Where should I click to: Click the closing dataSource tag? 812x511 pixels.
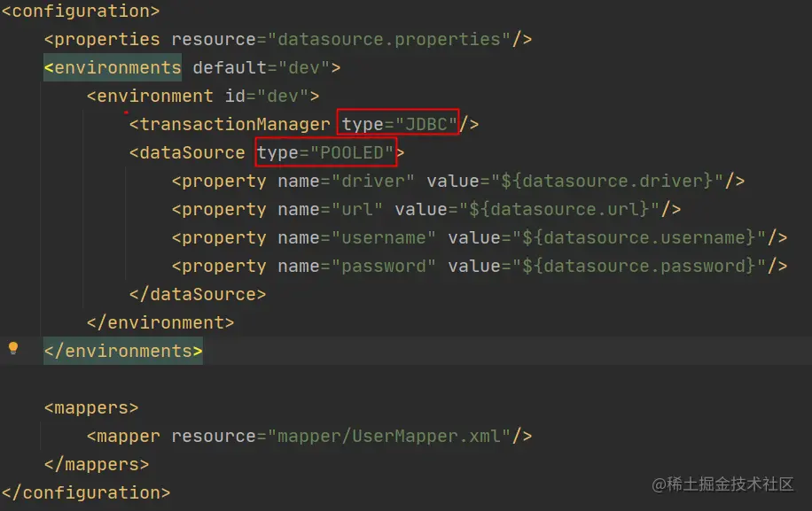[198, 295]
